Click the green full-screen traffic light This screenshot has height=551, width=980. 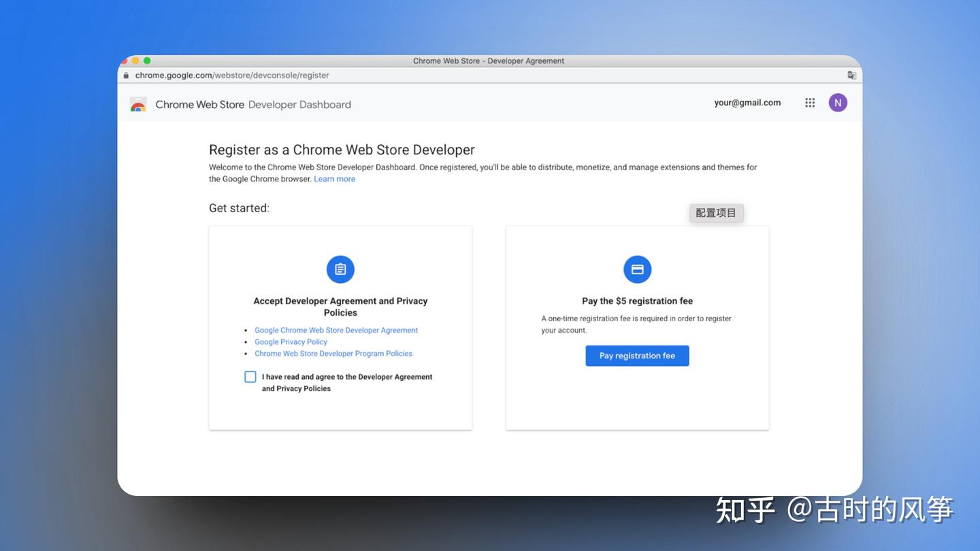coord(148,61)
